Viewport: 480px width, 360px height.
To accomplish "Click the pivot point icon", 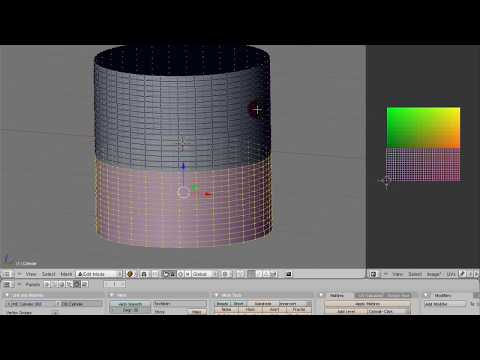I will click(144, 274).
